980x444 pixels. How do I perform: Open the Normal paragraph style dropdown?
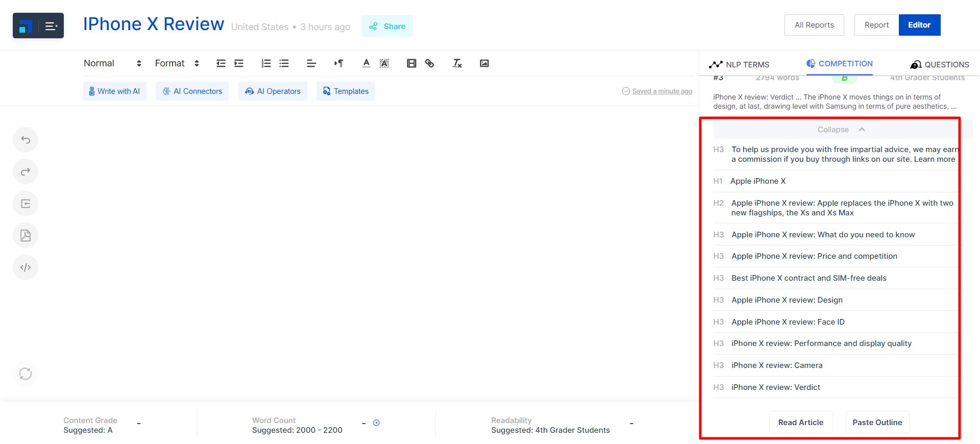[112, 63]
